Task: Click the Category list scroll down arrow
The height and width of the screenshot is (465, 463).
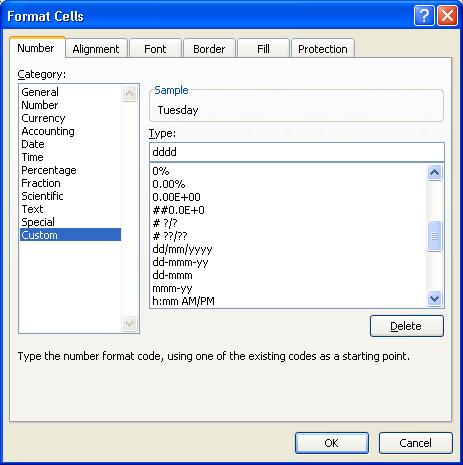Action: [129, 323]
